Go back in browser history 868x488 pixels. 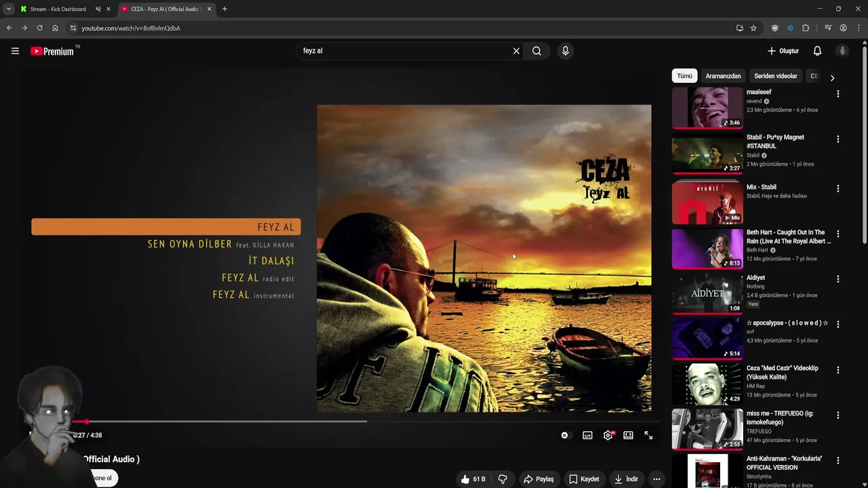pos(9,28)
